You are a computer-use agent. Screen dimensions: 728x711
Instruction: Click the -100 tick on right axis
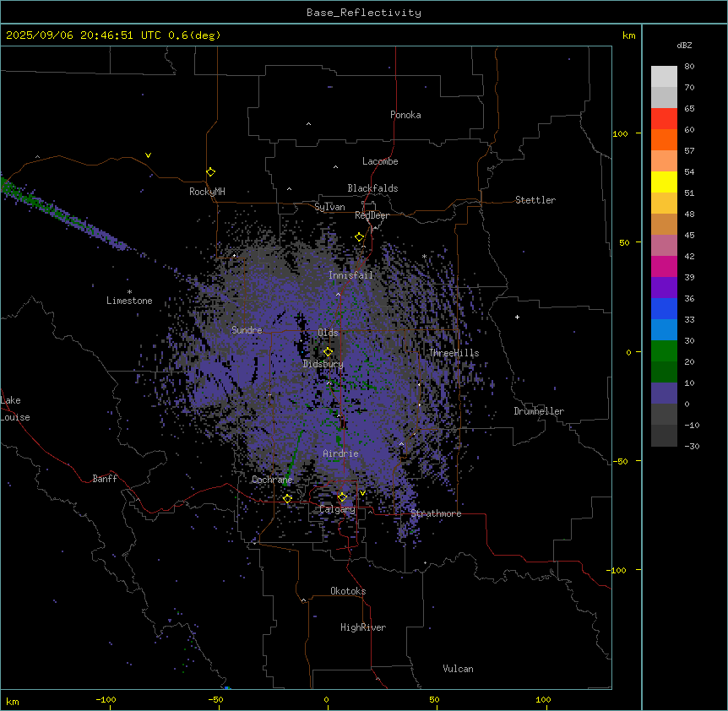pyautogui.click(x=617, y=570)
